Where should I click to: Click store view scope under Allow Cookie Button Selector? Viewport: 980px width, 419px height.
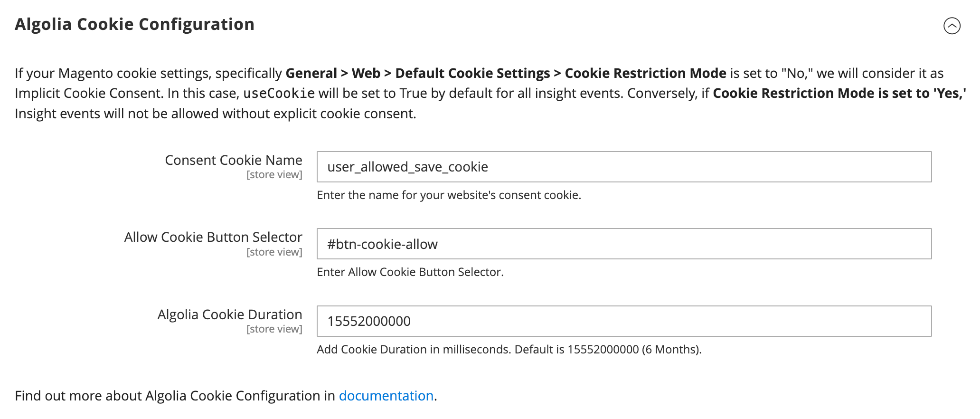[274, 252]
